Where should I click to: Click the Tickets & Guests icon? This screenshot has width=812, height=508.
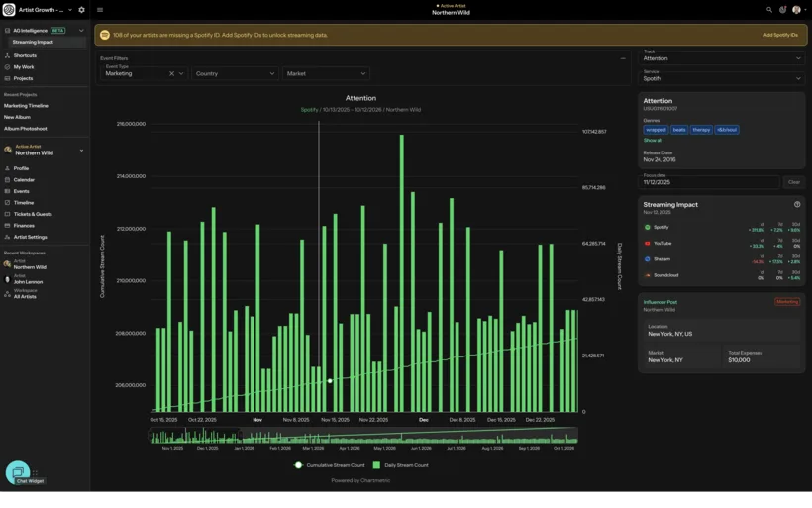[x=7, y=214]
